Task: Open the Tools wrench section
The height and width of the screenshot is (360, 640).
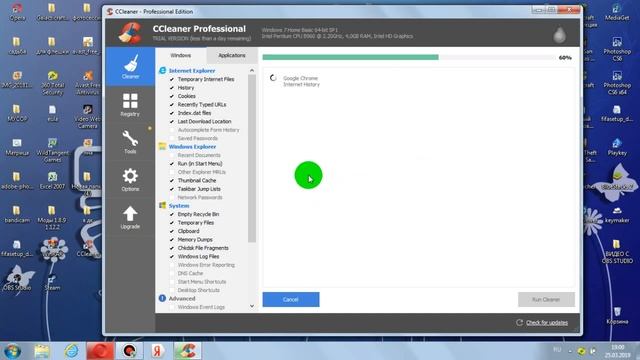Action: pos(130,142)
